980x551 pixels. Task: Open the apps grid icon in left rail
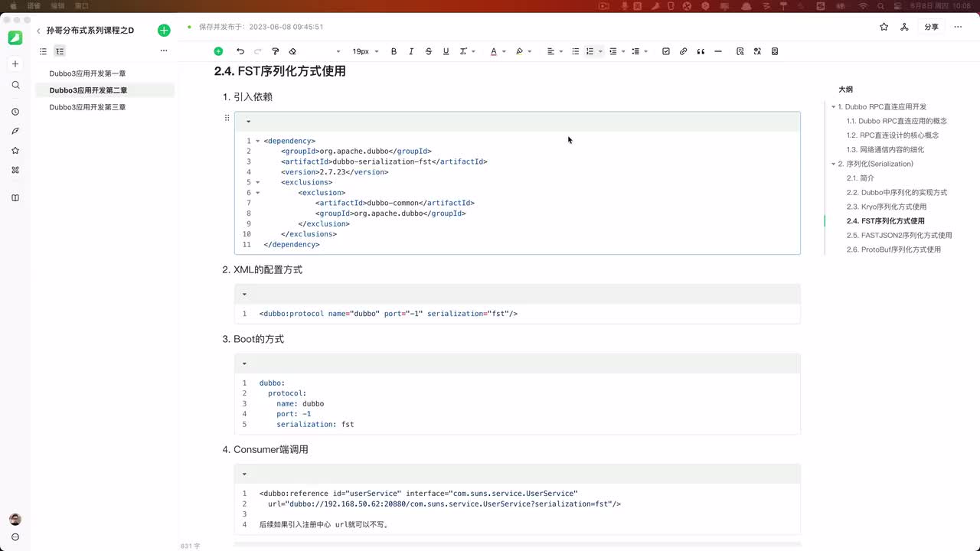click(x=15, y=170)
